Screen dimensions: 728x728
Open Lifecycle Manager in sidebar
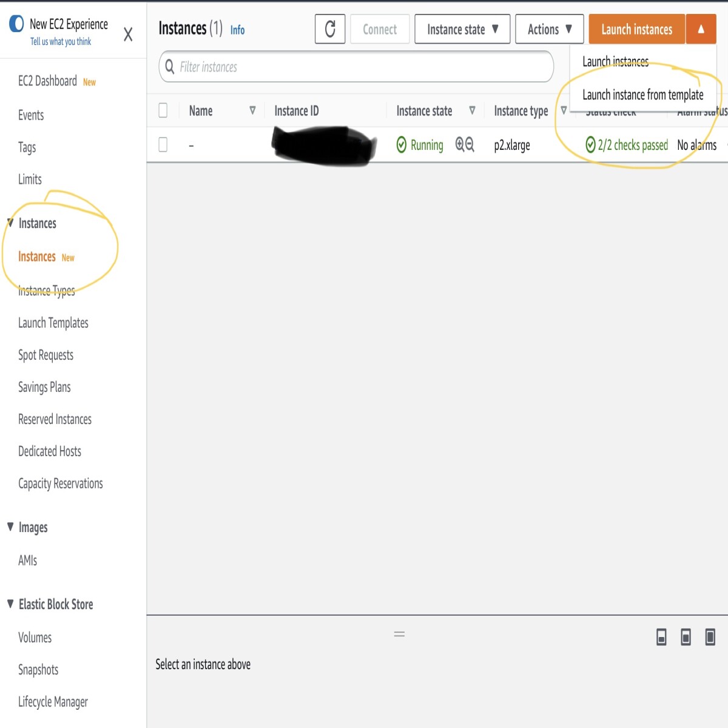(x=53, y=702)
